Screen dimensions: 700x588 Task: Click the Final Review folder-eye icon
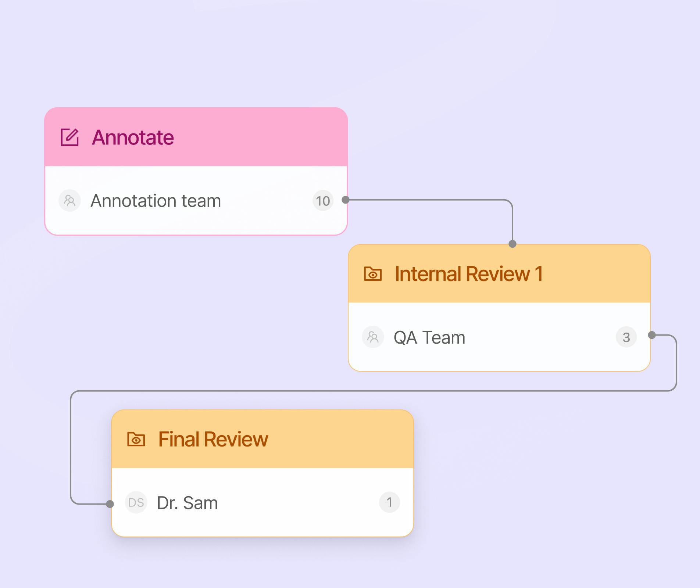coord(136,439)
